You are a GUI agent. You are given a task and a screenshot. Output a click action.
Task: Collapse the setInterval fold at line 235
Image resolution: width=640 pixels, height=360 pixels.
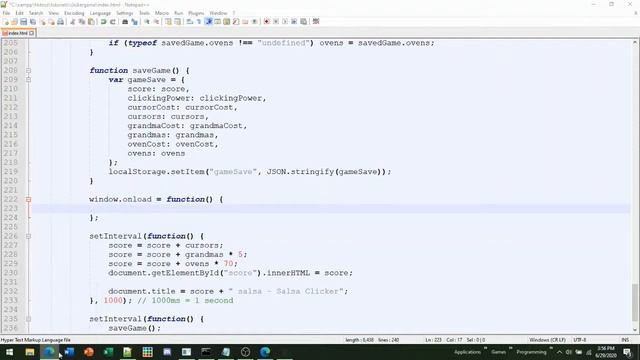pyautogui.click(x=28, y=319)
